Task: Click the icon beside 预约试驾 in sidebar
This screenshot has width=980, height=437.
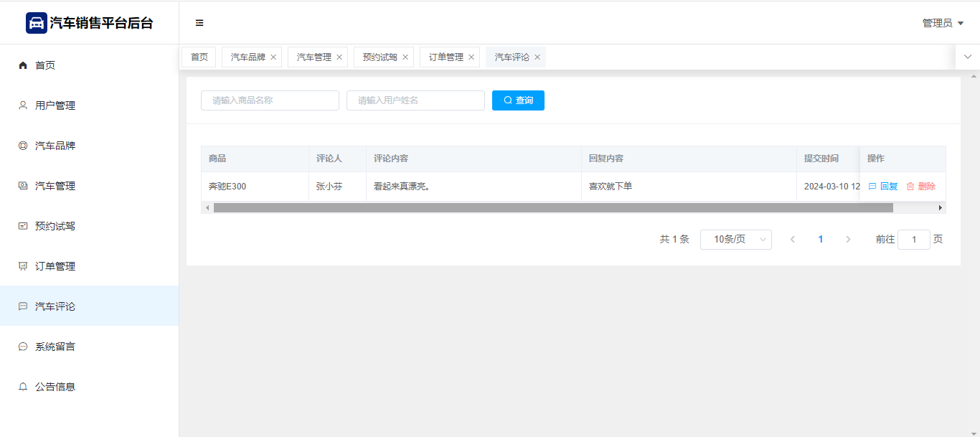Action: 23,226
